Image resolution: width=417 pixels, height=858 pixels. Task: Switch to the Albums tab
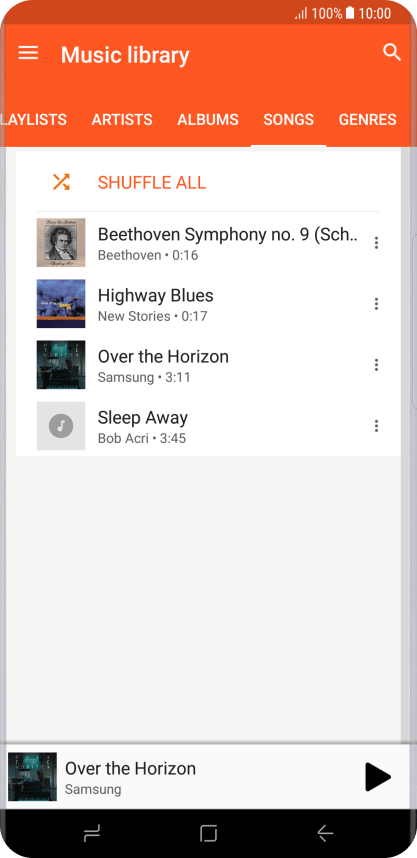pyautogui.click(x=208, y=119)
